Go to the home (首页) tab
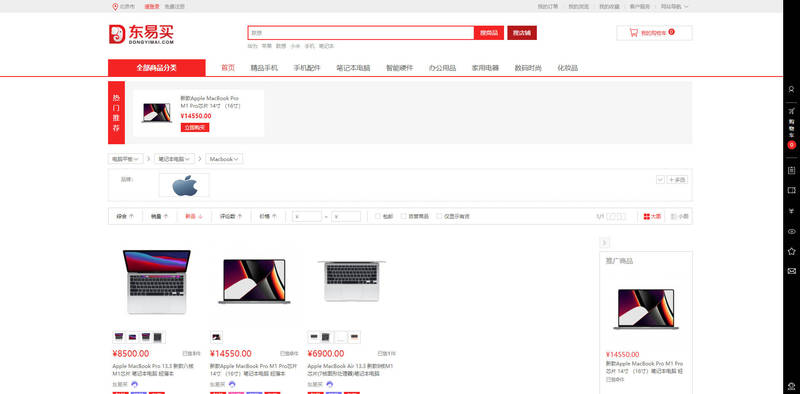The image size is (800, 394). (x=228, y=68)
